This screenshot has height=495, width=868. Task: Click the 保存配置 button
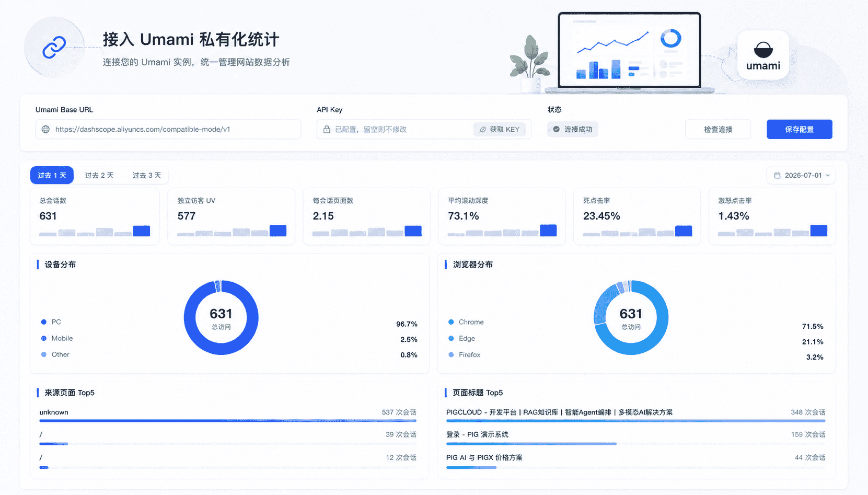tap(799, 129)
